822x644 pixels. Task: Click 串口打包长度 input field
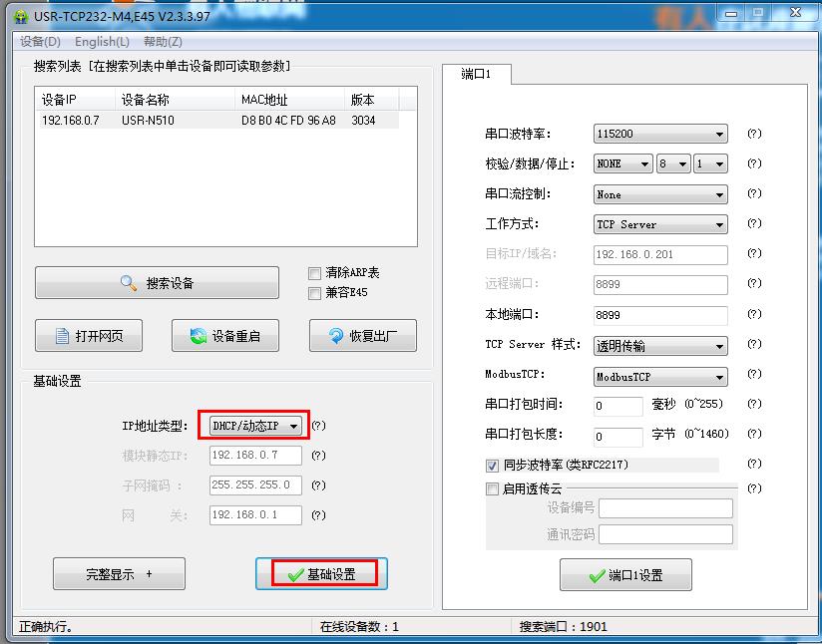tap(618, 436)
